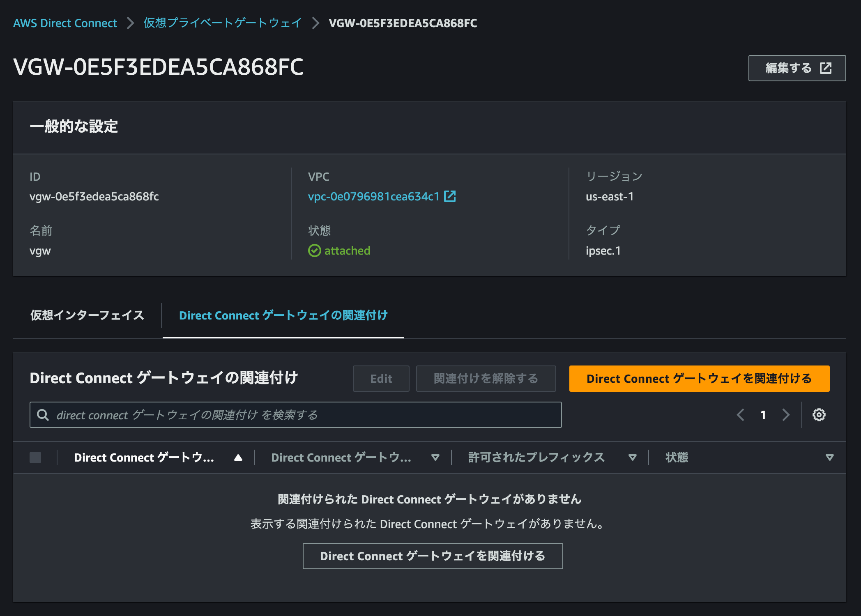Viewport: 861px width, 616px height.
Task: Click page number 1 in pagination
Action: (763, 415)
